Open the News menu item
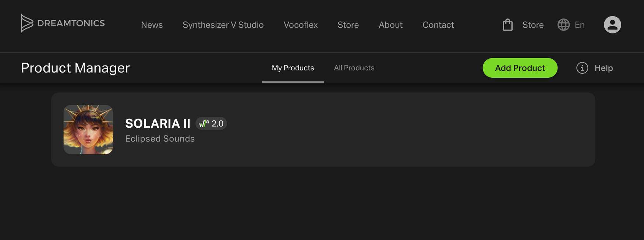 pyautogui.click(x=152, y=25)
